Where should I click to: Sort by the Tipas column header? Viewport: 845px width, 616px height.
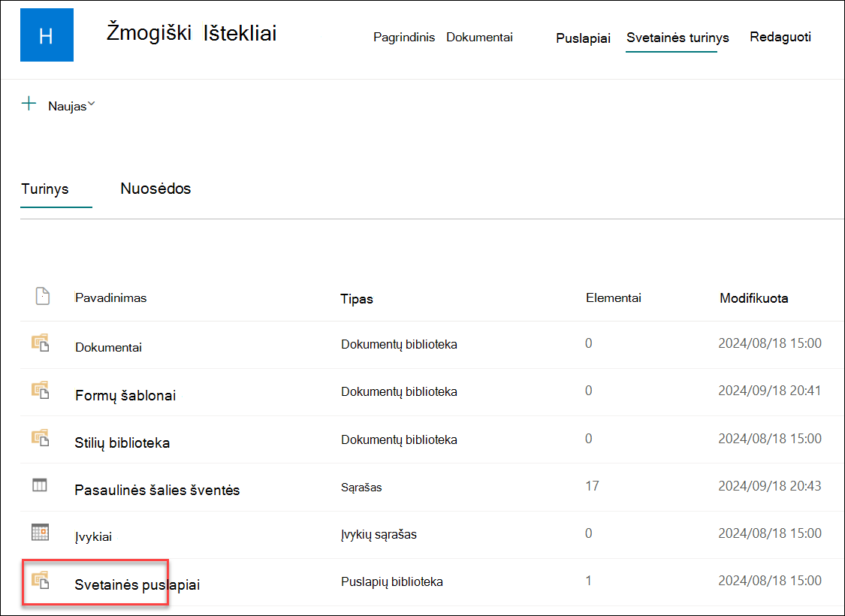[357, 299]
